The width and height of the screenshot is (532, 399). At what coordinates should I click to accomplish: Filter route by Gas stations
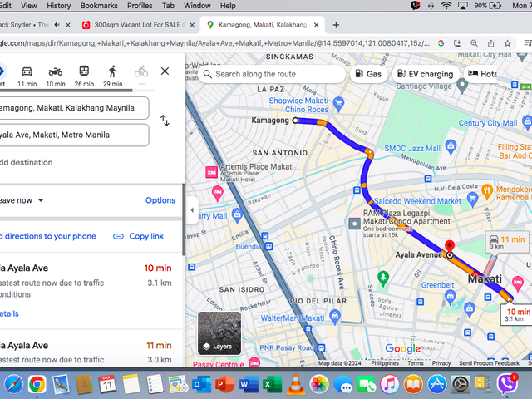click(x=368, y=74)
